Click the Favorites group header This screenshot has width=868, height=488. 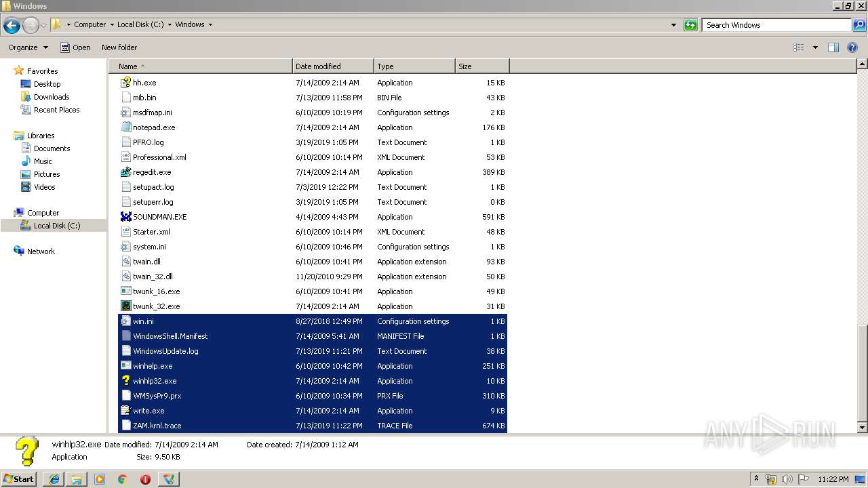[x=42, y=71]
